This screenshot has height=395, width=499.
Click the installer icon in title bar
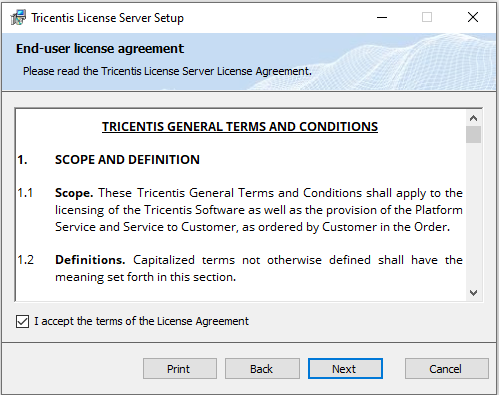pos(18,17)
